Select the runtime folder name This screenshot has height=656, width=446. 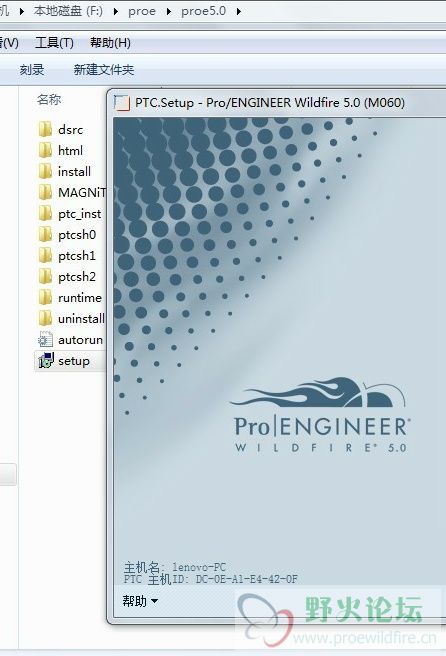point(80,297)
